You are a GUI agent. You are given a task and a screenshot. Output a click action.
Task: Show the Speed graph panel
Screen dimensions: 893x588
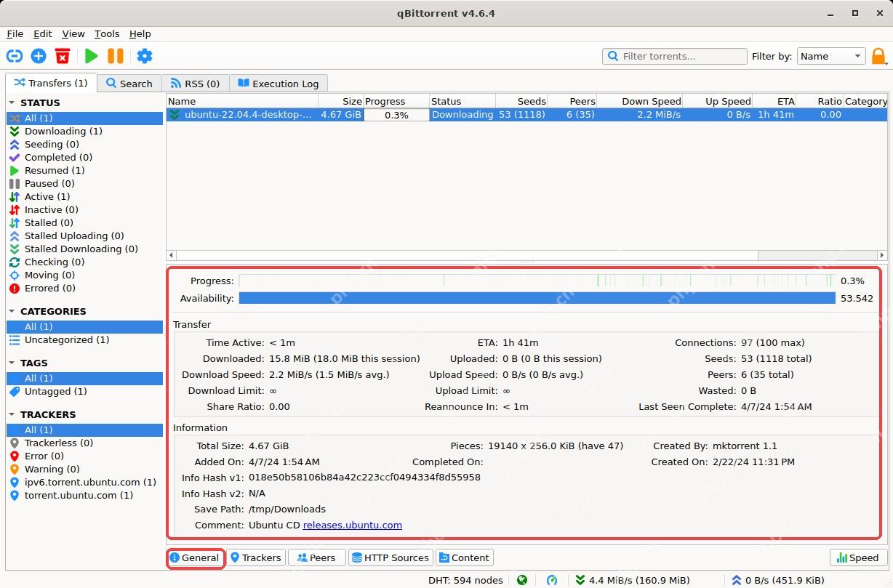coord(858,557)
